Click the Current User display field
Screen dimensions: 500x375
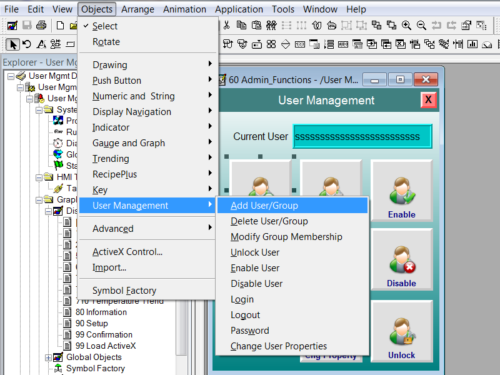[x=362, y=137]
